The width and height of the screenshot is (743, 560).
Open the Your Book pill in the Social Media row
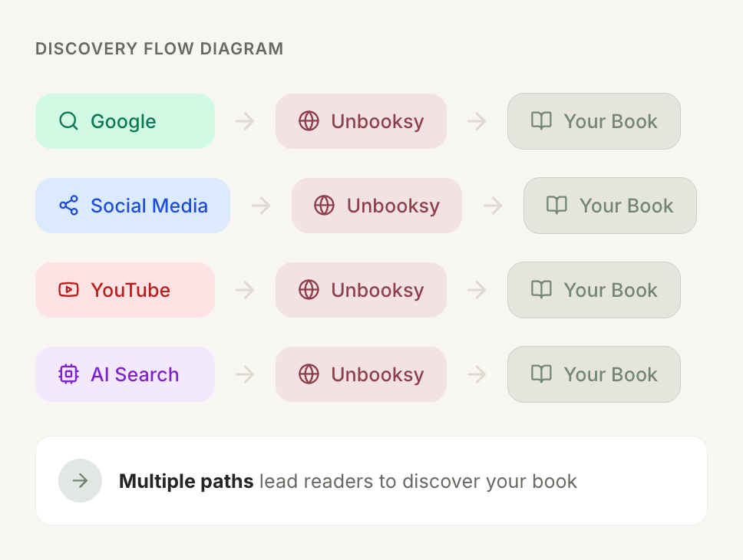click(x=610, y=205)
